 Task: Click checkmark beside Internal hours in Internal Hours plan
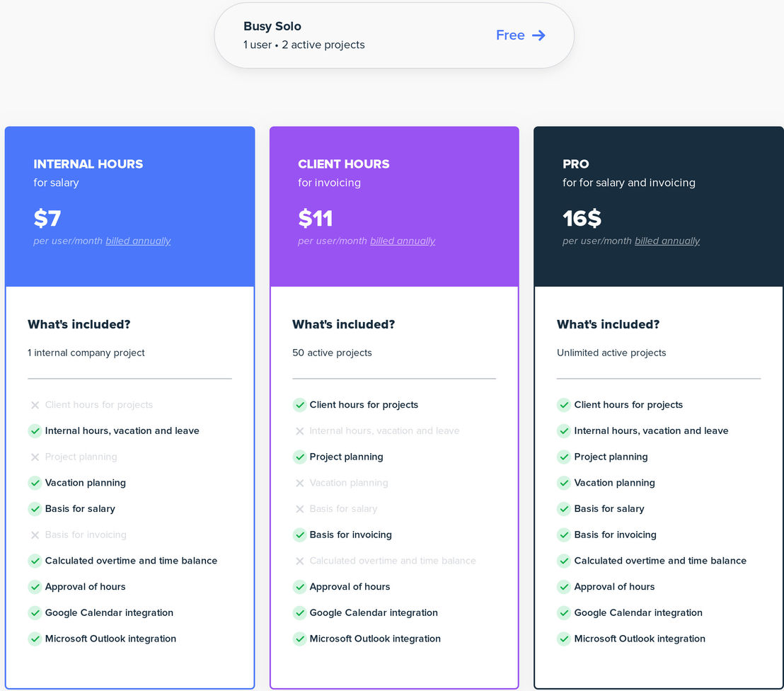pyautogui.click(x=35, y=430)
